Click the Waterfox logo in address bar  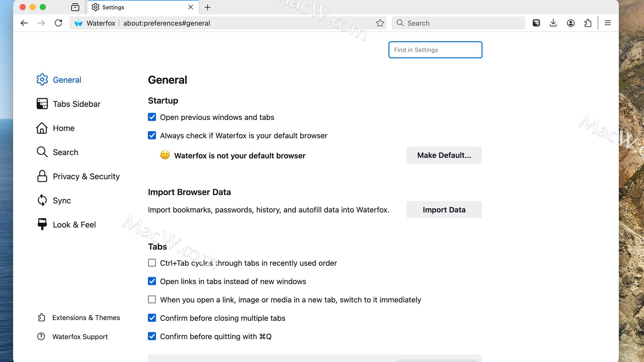(x=78, y=23)
